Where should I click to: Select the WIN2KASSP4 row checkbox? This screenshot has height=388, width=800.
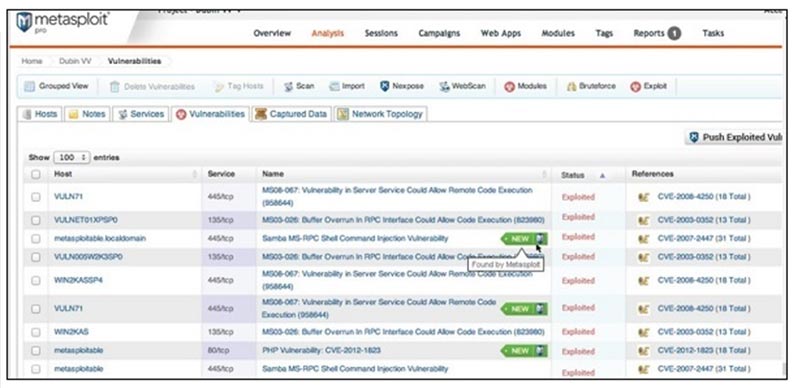36,280
